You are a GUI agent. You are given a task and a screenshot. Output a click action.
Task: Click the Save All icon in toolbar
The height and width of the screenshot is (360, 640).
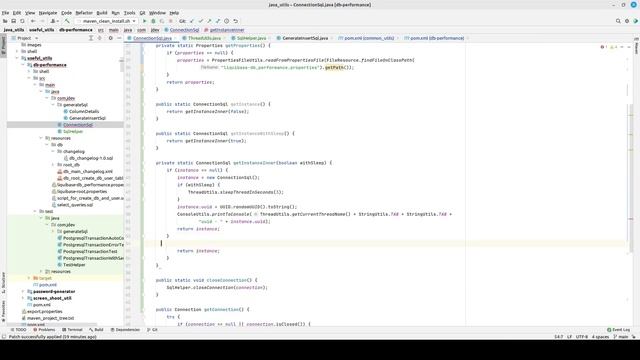click(13, 21)
